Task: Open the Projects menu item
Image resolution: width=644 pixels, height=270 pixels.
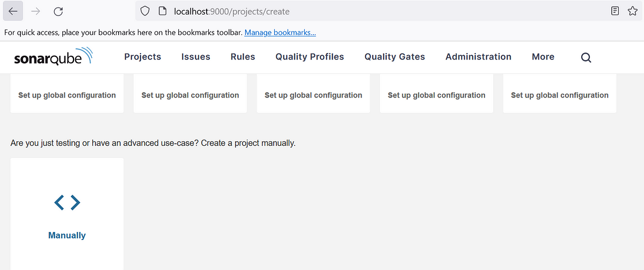Action: pyautogui.click(x=143, y=57)
